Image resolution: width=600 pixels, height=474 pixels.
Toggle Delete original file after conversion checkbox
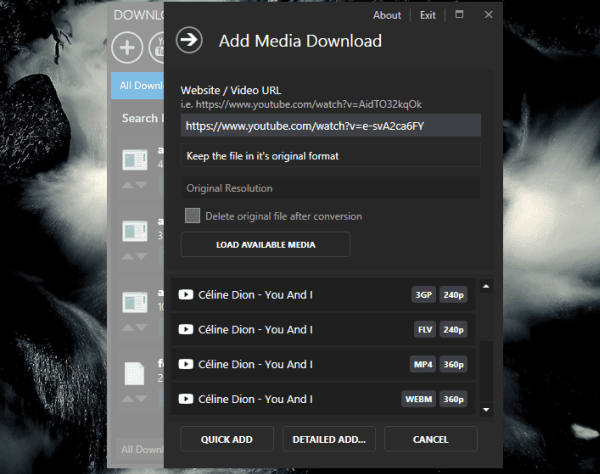(x=192, y=216)
